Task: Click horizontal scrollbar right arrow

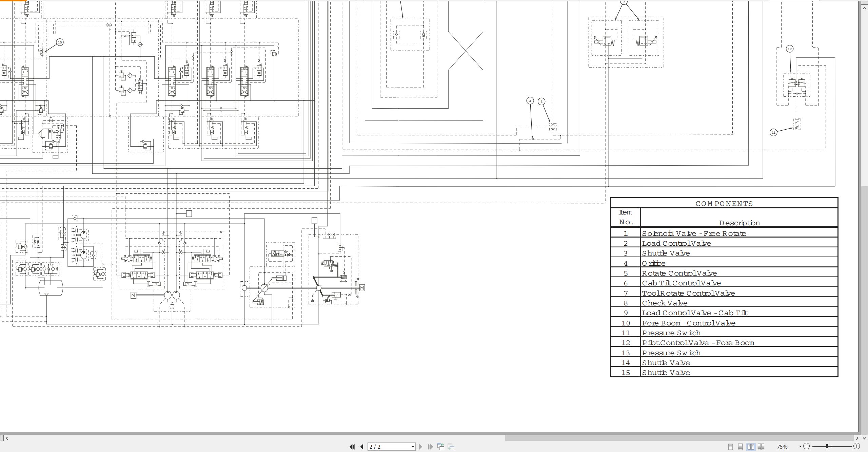Action: [857, 438]
